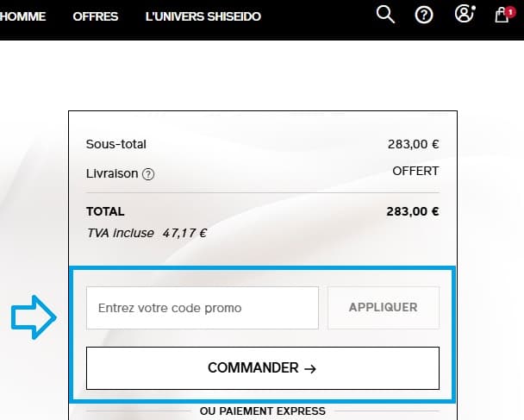The width and height of the screenshot is (524, 420).
Task: Click the Livraison label text
Action: click(112, 173)
